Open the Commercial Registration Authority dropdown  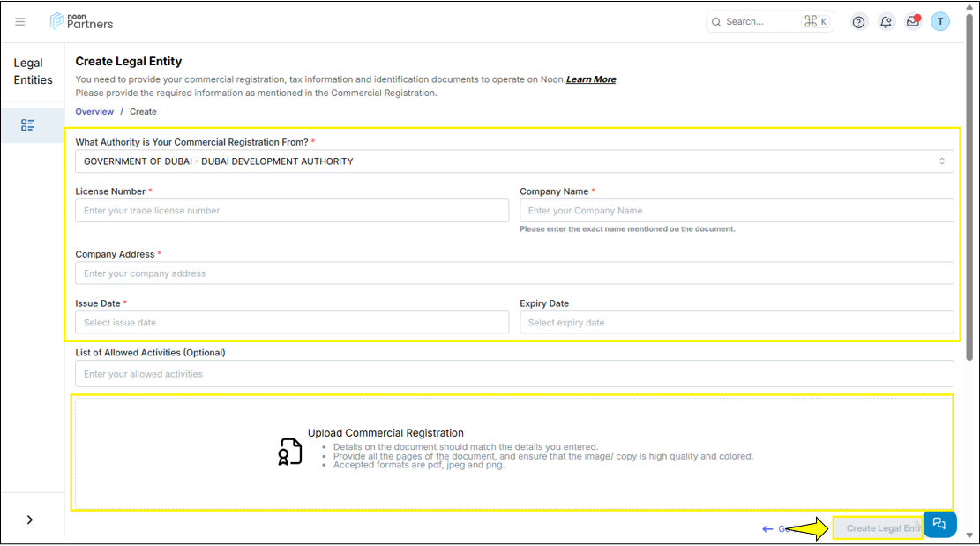514,161
